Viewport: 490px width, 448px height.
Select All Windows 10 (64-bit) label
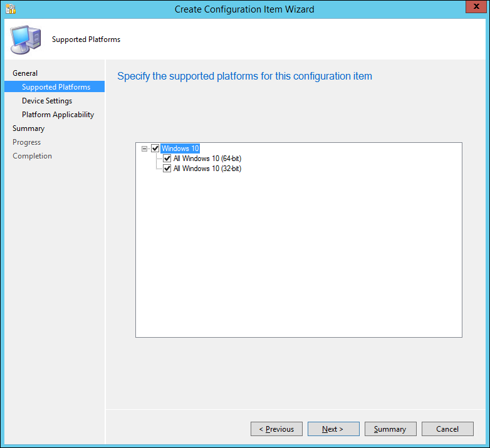[x=207, y=159]
